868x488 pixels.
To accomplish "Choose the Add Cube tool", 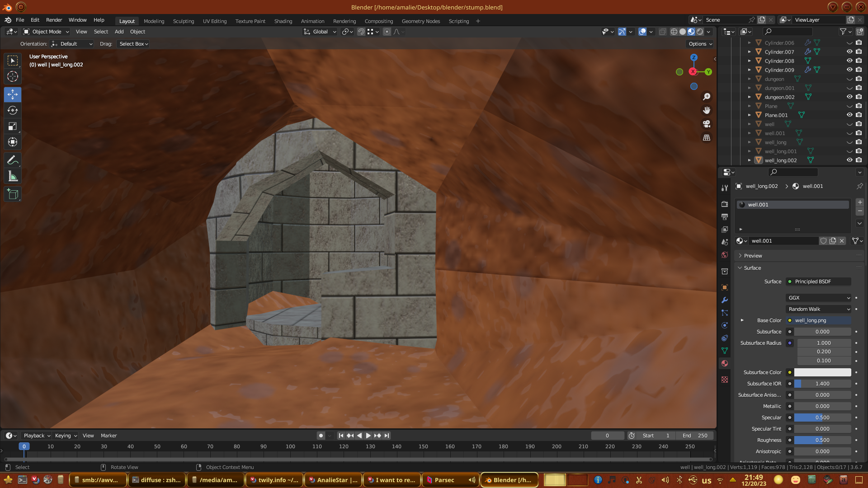I will pyautogui.click(x=13, y=195).
